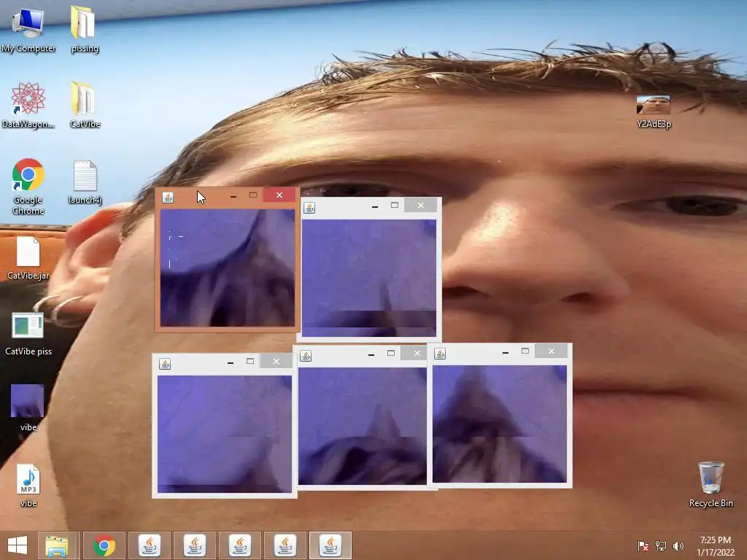Open the My Computer desktop icon
Viewport: 747px width, 560px height.
(28, 29)
